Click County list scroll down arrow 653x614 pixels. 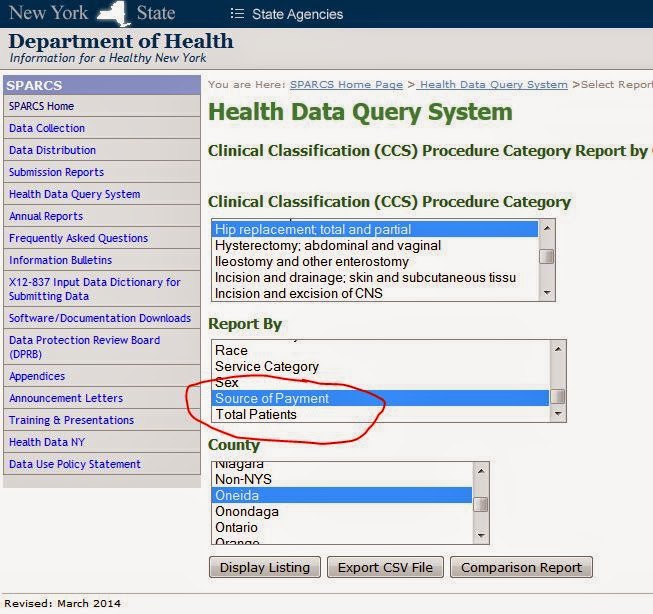point(481,536)
